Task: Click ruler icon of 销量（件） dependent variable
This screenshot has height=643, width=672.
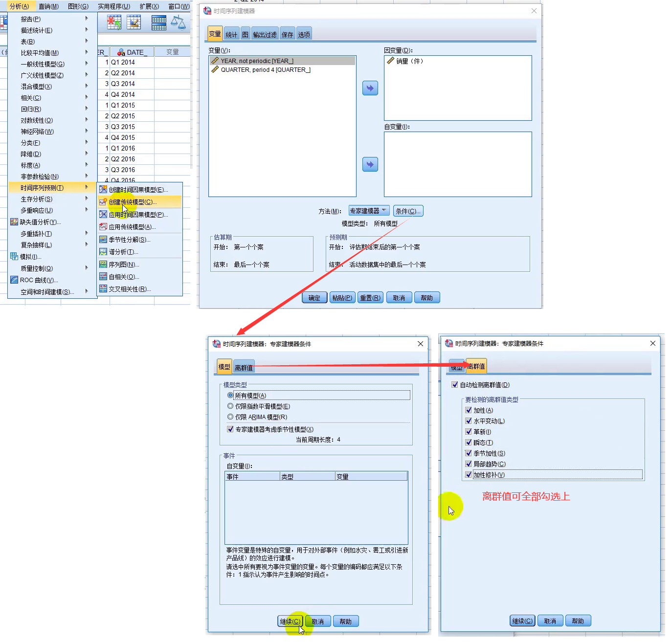Action: 390,61
